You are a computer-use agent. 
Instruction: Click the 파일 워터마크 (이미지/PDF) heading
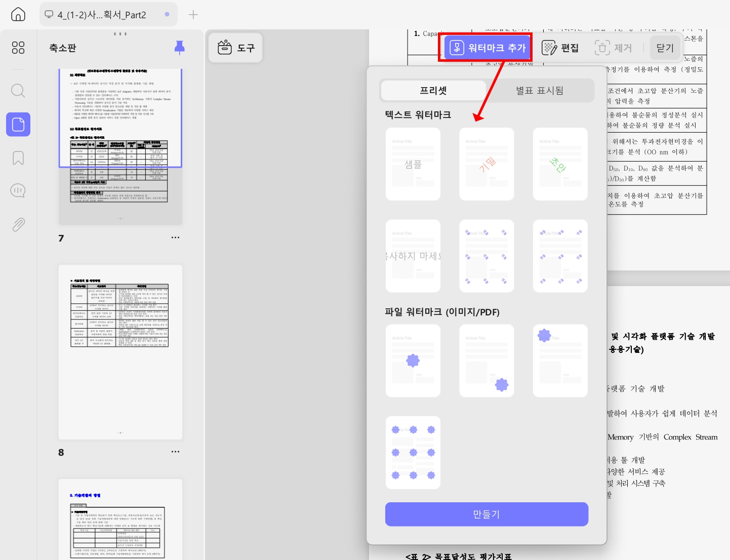[442, 312]
